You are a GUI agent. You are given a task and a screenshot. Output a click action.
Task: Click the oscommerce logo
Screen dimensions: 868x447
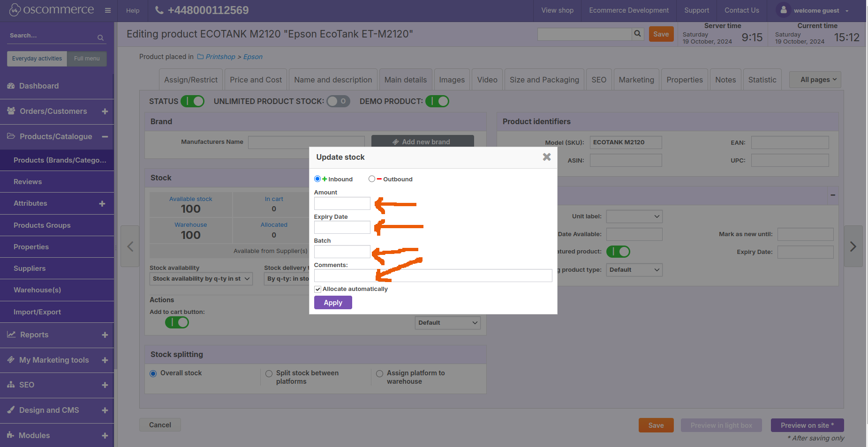point(52,10)
